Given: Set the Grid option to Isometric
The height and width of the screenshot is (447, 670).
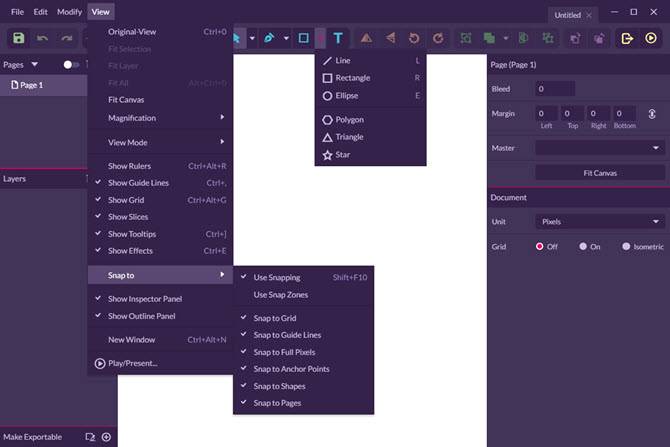Looking at the screenshot, I should click(626, 247).
